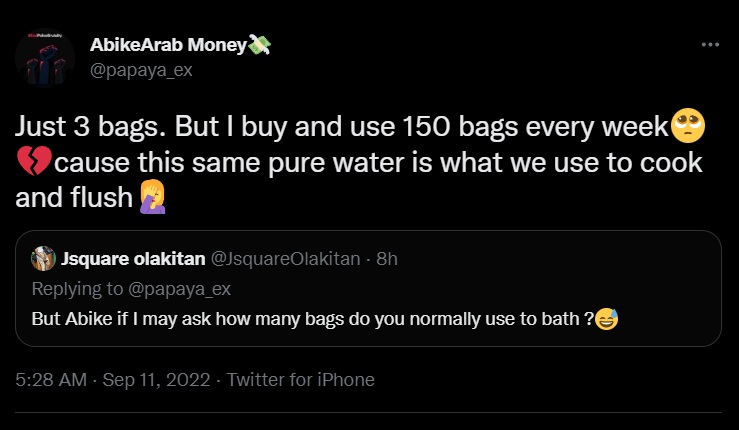Open the tweet's three-dot more options menu

709,46
